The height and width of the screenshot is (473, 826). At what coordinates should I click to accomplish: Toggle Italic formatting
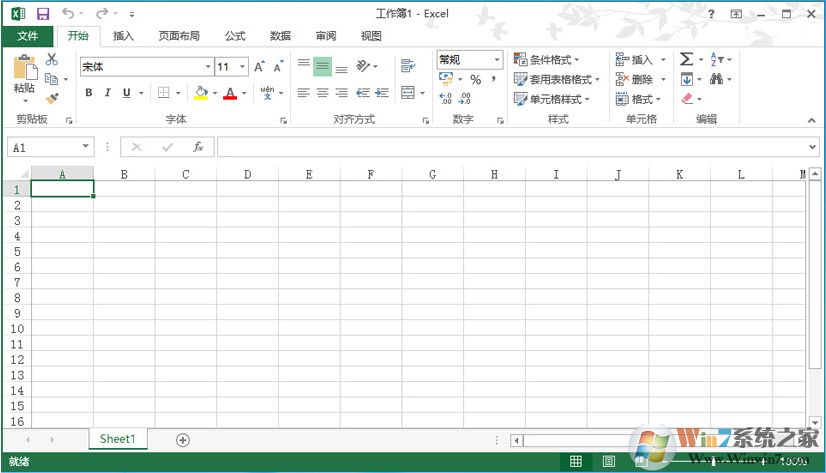107,93
